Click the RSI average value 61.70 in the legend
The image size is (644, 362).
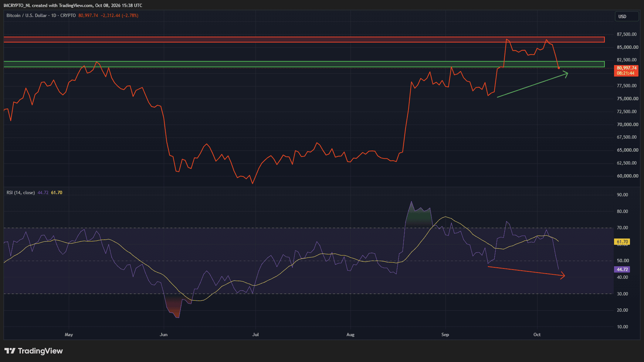click(57, 193)
